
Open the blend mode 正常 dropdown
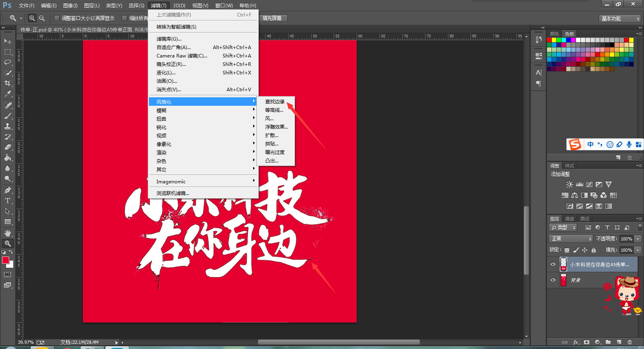pos(571,239)
